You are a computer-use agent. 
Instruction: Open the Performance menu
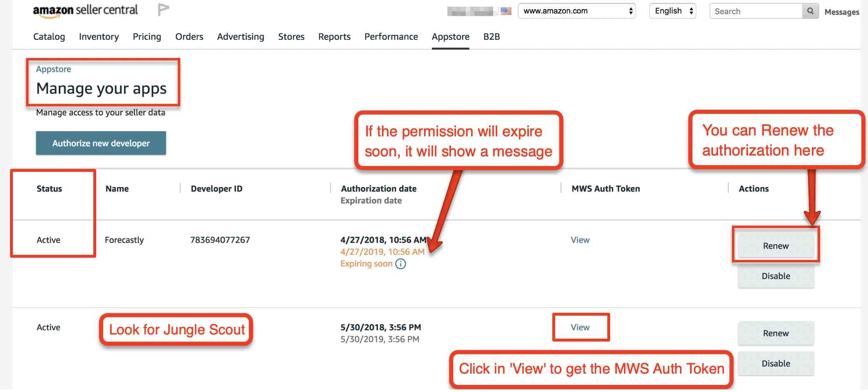point(391,37)
